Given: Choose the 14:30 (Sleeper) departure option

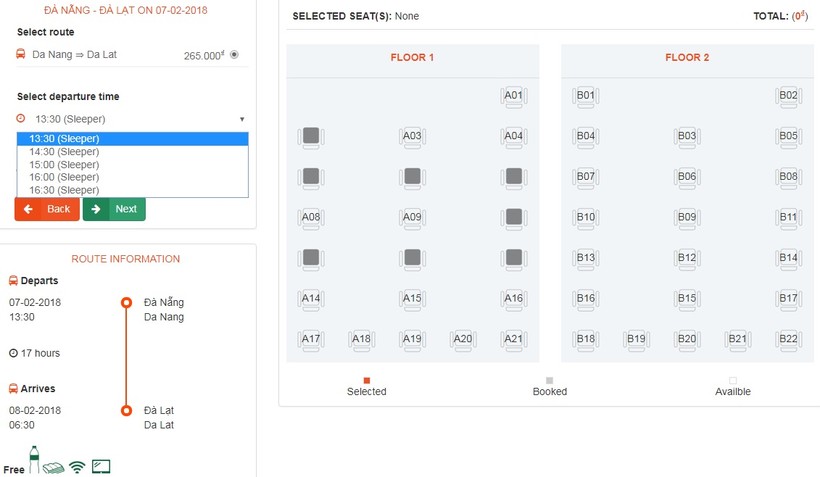Looking at the screenshot, I should coord(64,152).
